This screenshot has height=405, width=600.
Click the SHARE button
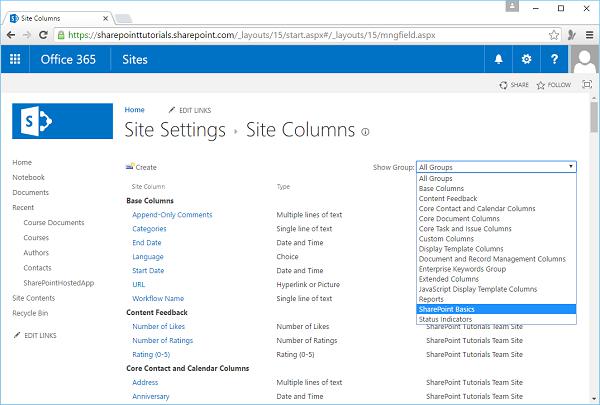pos(514,85)
